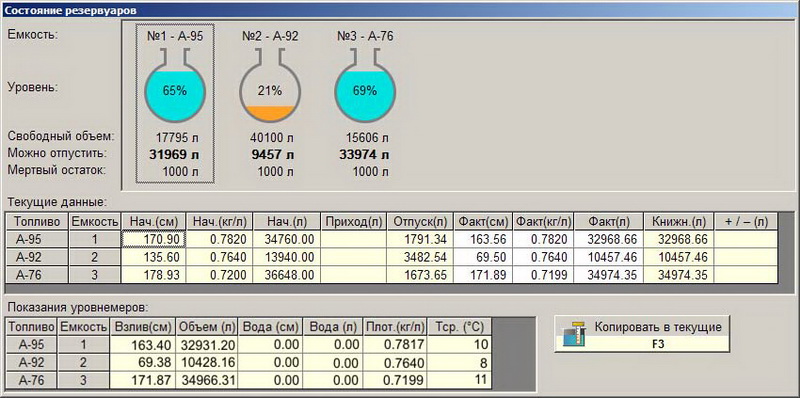
Task: Click the Состояние резервуаров title bar
Action: (400, 10)
